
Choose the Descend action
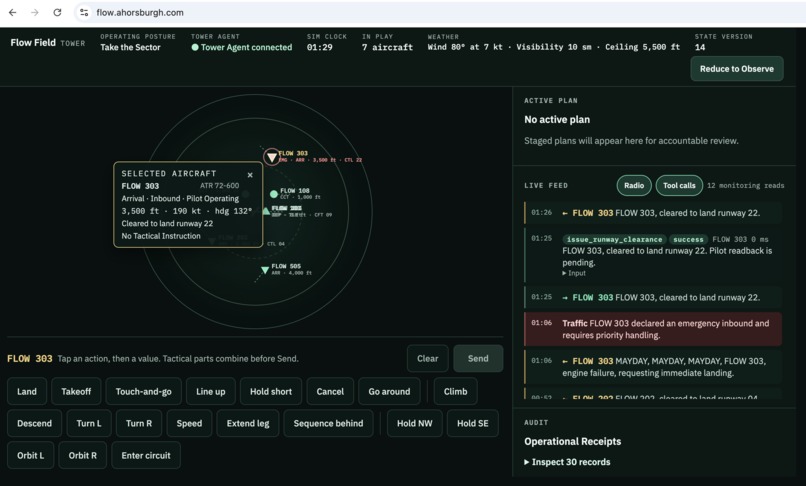(34, 423)
